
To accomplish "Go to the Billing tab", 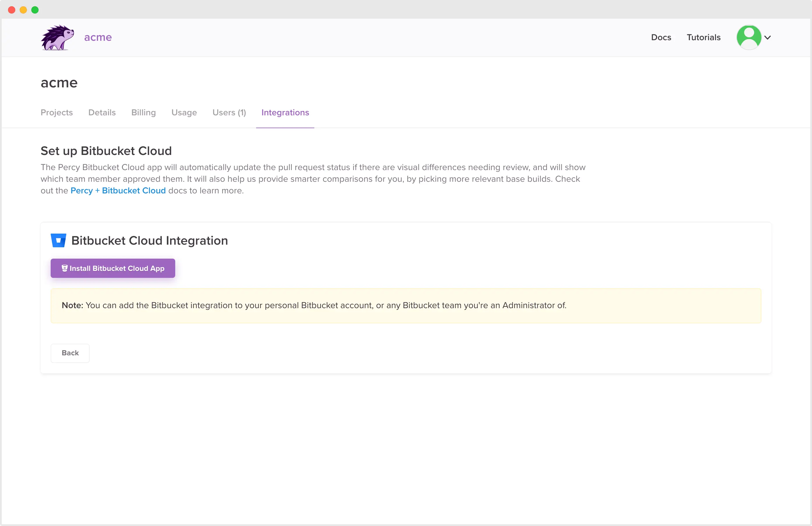I will [x=143, y=112].
